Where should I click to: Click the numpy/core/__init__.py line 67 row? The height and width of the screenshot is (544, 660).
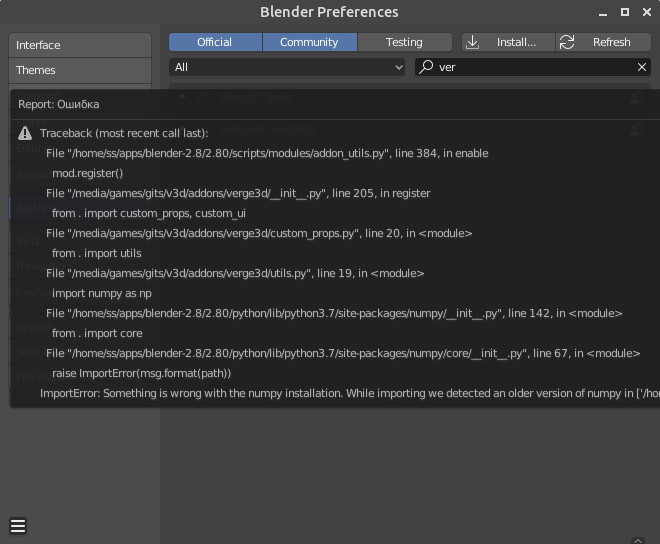(x=343, y=353)
